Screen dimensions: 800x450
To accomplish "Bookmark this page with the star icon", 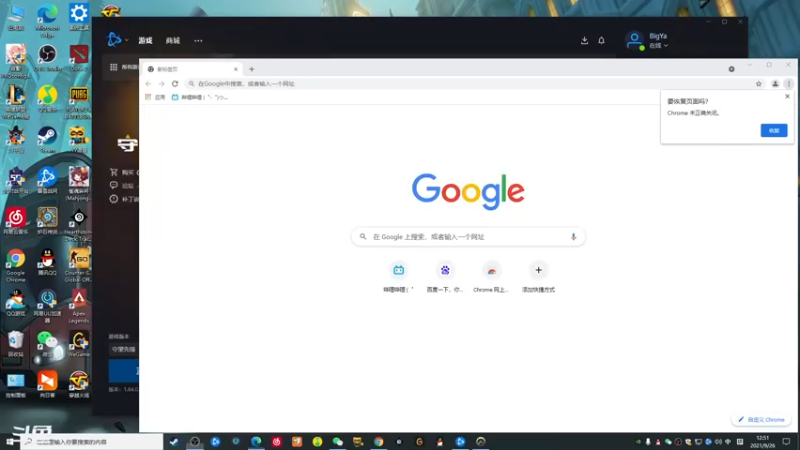I will click(759, 84).
